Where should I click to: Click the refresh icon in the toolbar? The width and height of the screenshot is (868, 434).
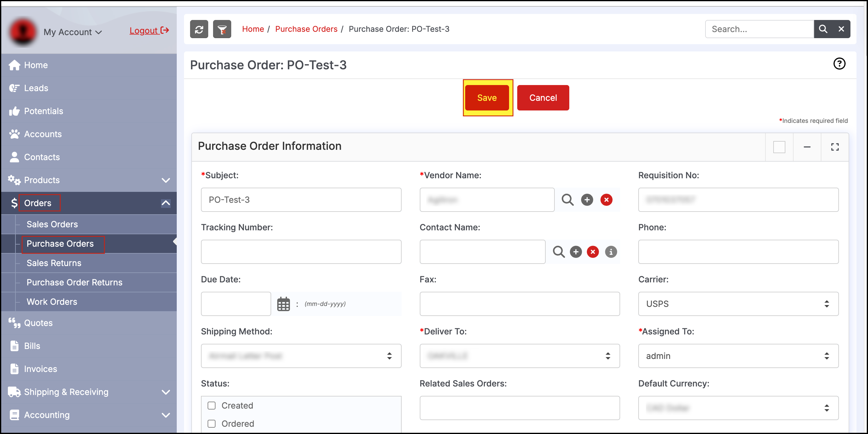click(x=199, y=29)
